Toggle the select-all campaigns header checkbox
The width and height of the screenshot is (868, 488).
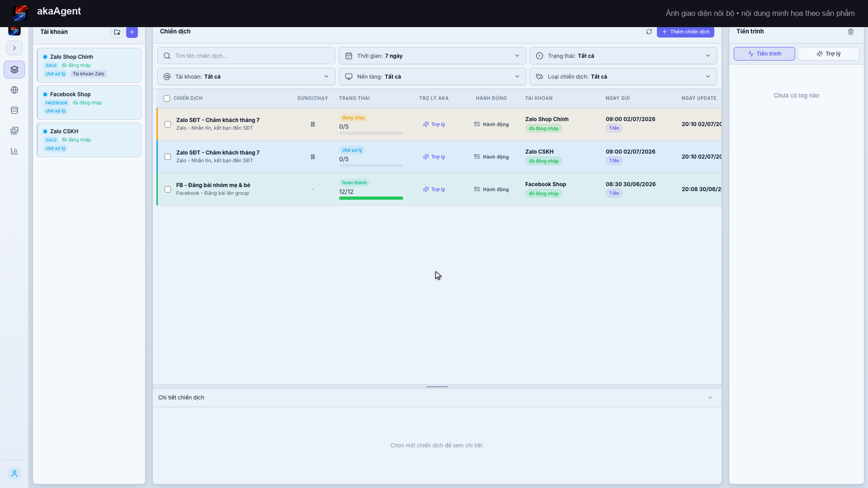point(167,99)
